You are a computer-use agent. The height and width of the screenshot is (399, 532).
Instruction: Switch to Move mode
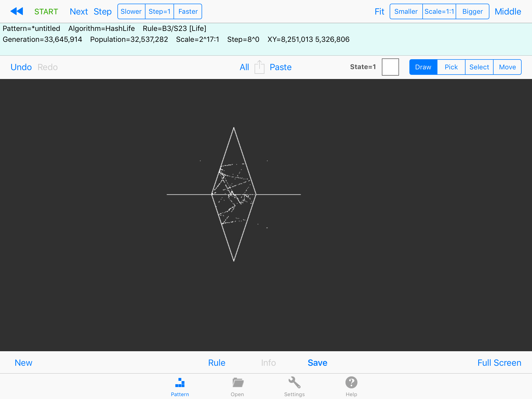tap(507, 67)
